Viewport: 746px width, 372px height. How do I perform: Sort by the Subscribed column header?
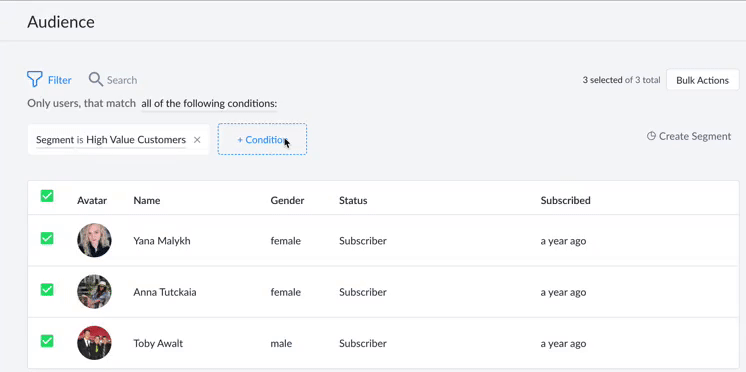coord(565,200)
